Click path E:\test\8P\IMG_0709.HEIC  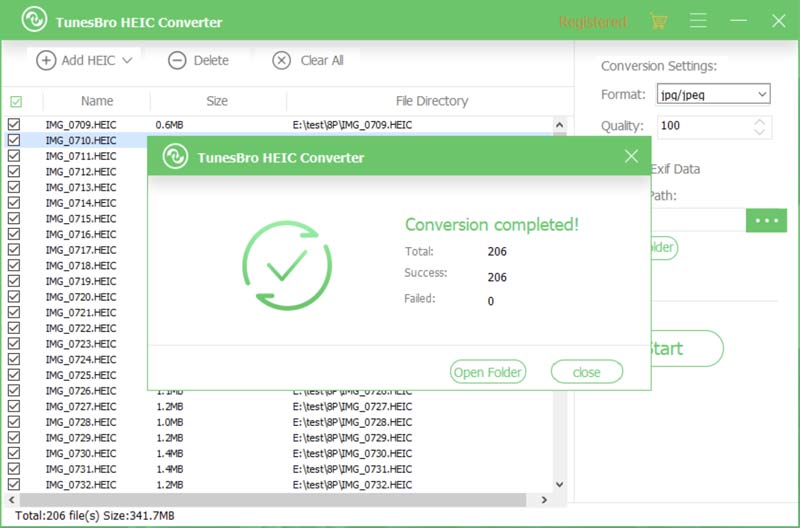pyautogui.click(x=352, y=124)
